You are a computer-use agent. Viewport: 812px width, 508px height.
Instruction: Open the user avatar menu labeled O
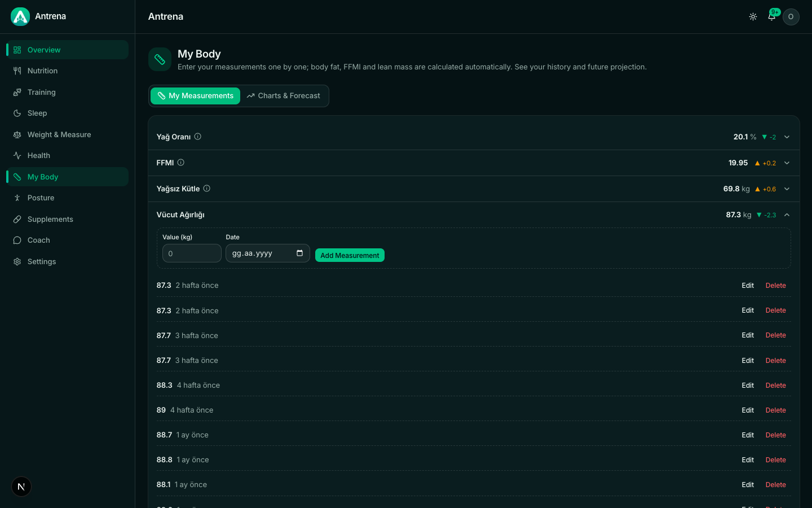pyautogui.click(x=791, y=17)
